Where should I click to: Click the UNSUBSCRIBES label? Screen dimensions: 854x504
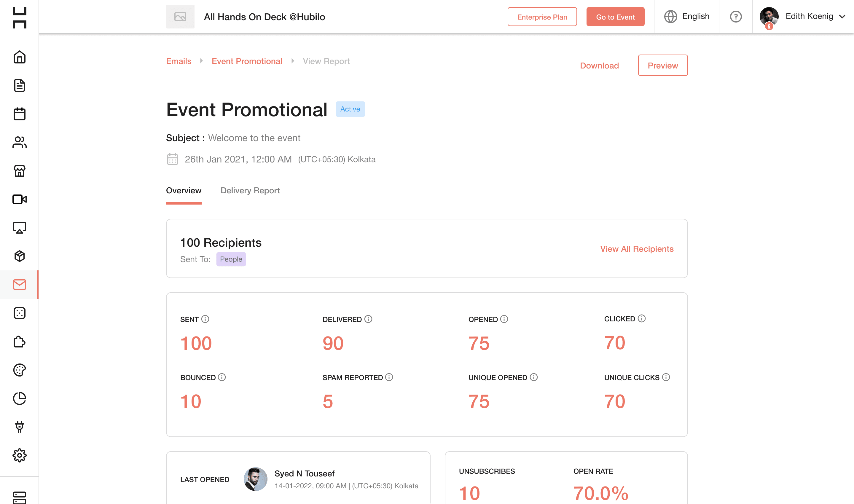click(x=487, y=471)
